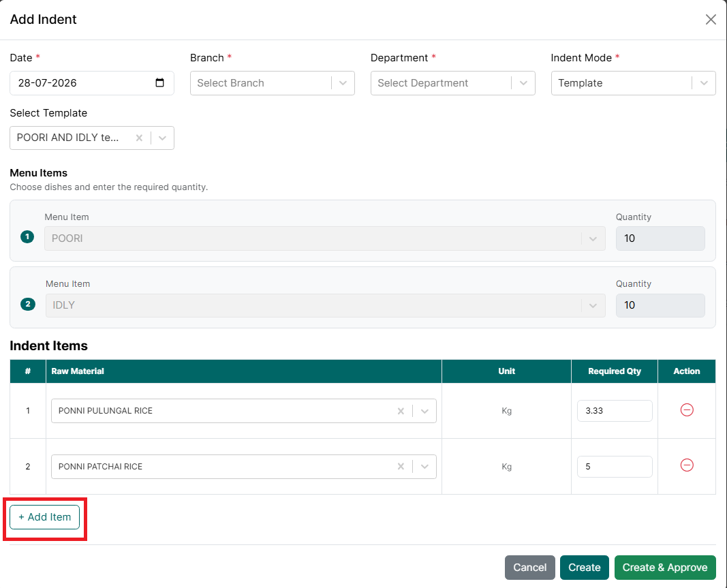Clear PONNI PULUNGAL RICE selection
The width and height of the screenshot is (727, 588).
(401, 411)
